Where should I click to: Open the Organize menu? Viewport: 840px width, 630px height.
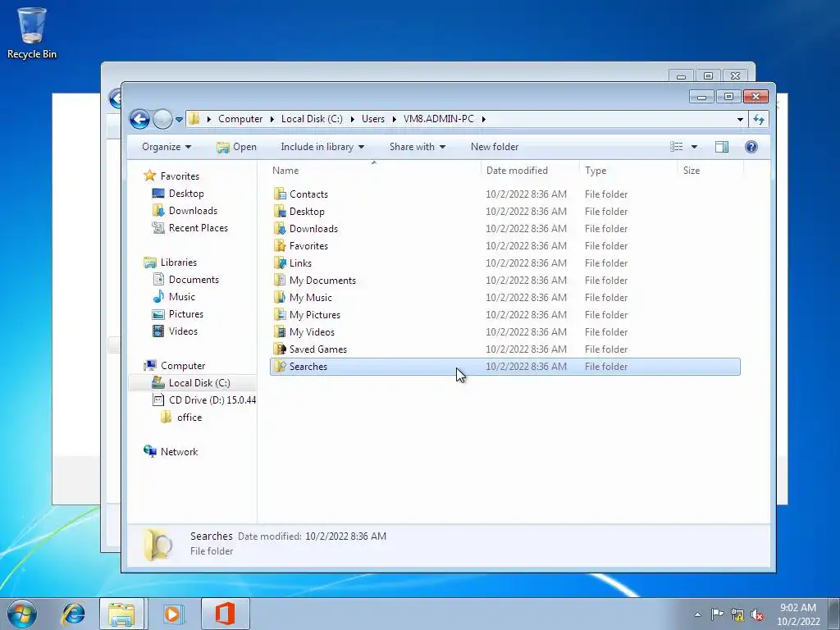coord(166,147)
